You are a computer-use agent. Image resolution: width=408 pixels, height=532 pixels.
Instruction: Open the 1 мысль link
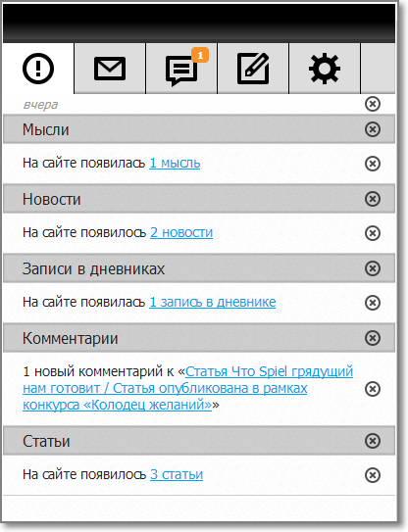[175, 164]
